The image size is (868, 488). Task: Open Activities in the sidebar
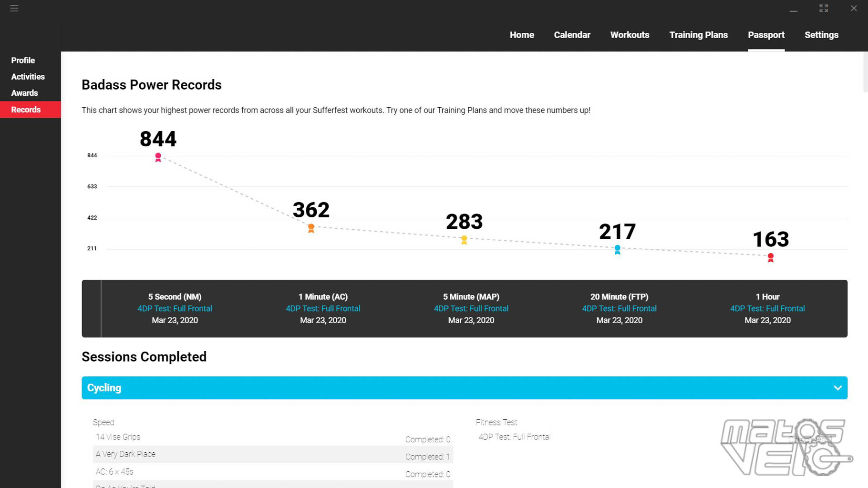tap(28, 77)
